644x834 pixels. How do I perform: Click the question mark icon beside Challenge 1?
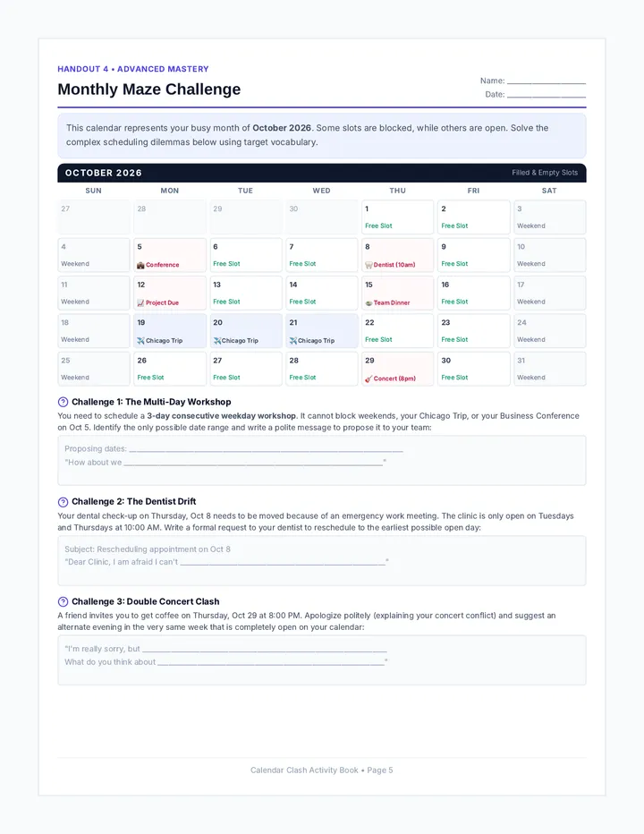click(x=63, y=402)
